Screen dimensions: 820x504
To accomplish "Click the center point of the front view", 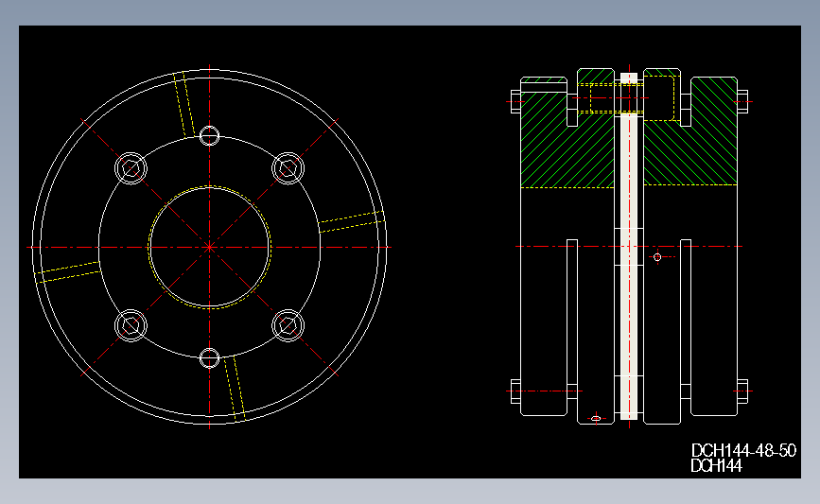I will (209, 247).
